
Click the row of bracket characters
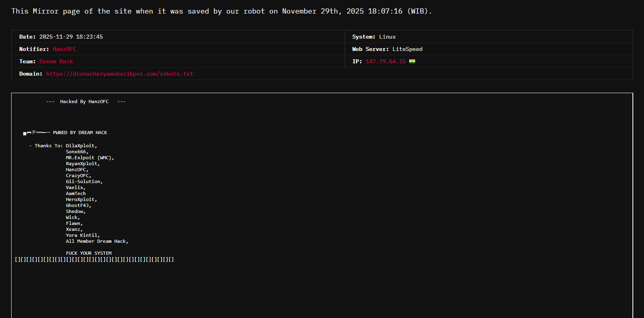coord(94,259)
